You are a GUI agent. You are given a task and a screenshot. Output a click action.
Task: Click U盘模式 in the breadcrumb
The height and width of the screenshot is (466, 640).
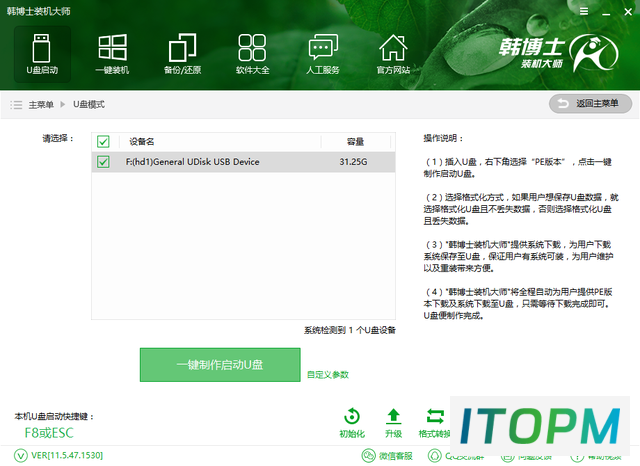[89, 104]
